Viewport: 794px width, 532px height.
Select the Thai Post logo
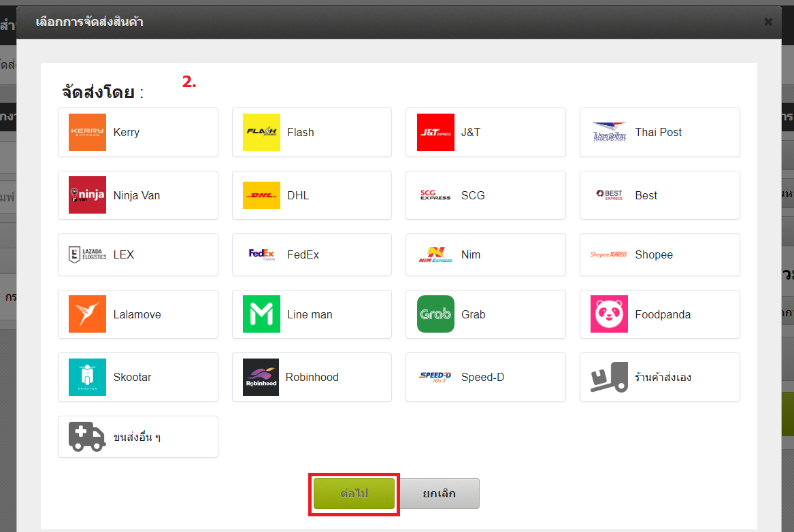[609, 132]
